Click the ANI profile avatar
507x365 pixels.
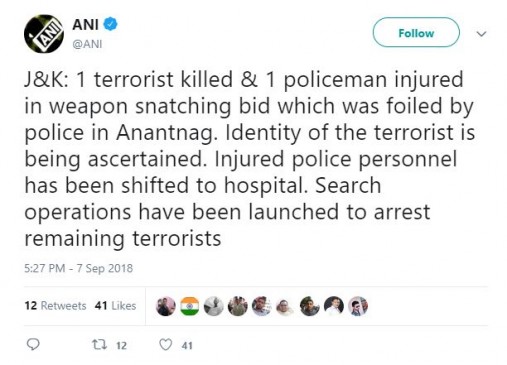point(44,34)
